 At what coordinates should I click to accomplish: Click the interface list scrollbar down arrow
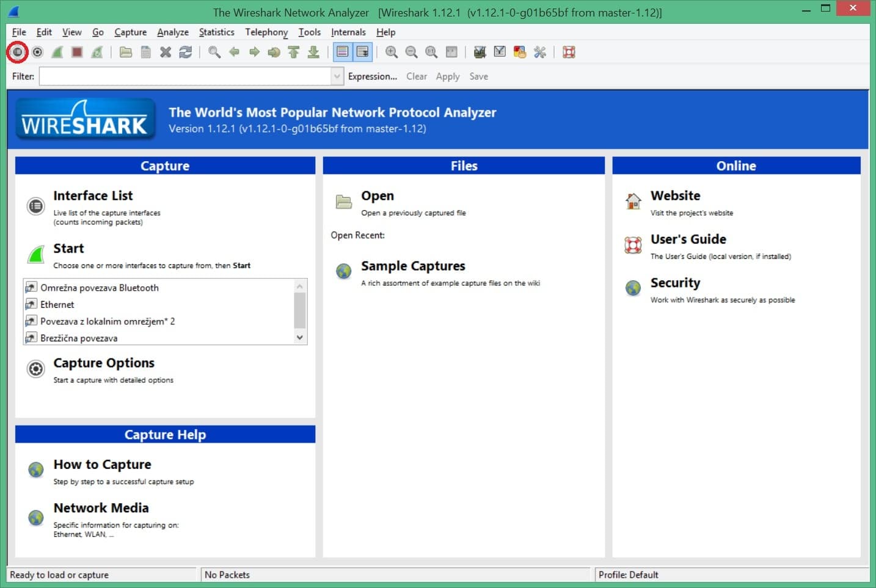(x=299, y=337)
